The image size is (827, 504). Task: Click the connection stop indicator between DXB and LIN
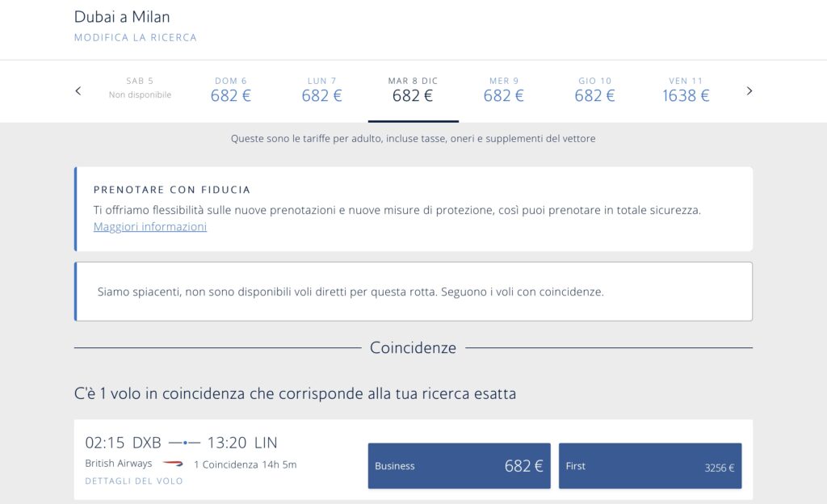(185, 443)
